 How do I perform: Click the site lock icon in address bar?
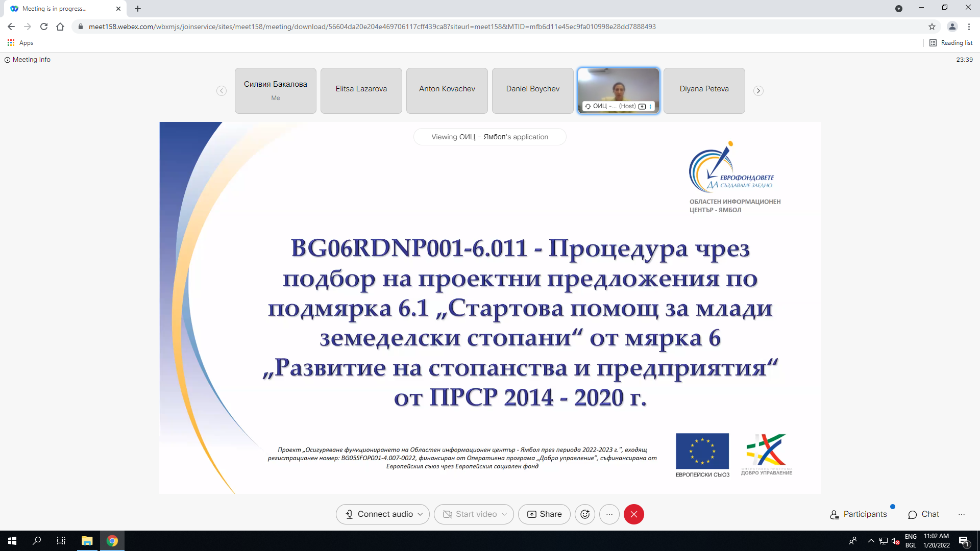[x=80, y=27]
